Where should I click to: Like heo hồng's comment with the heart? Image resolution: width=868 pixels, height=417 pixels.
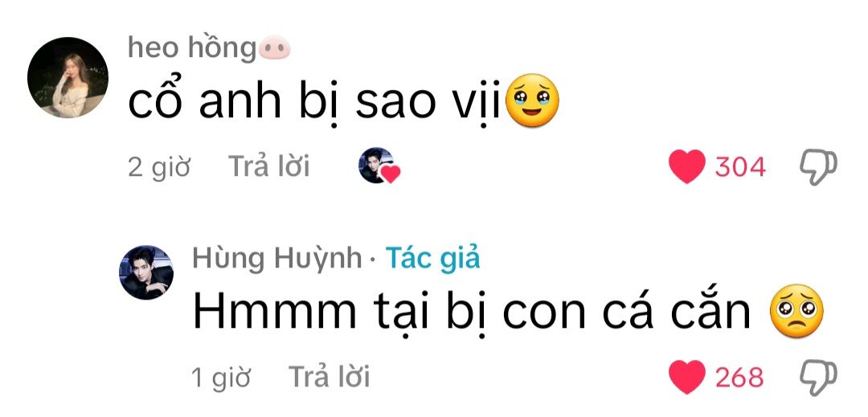[x=687, y=166]
